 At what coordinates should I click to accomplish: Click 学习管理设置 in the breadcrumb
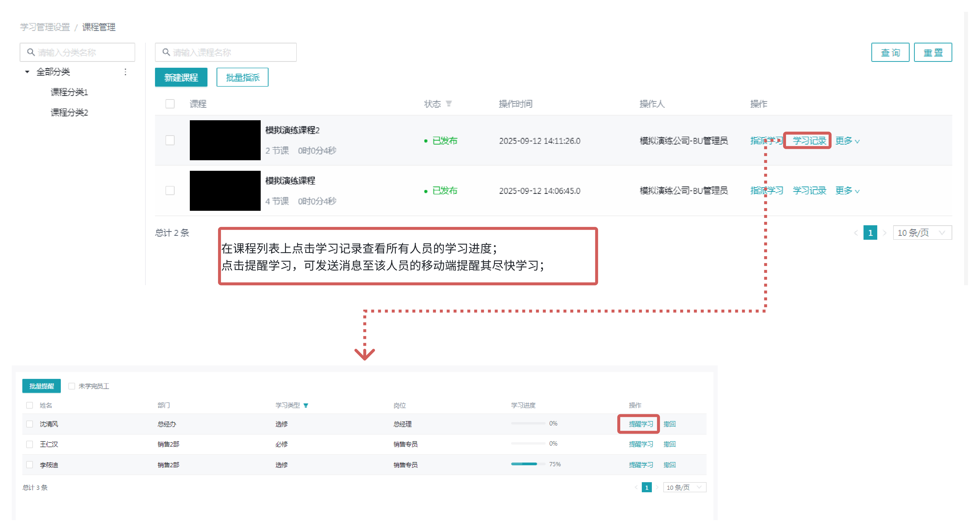[45, 27]
